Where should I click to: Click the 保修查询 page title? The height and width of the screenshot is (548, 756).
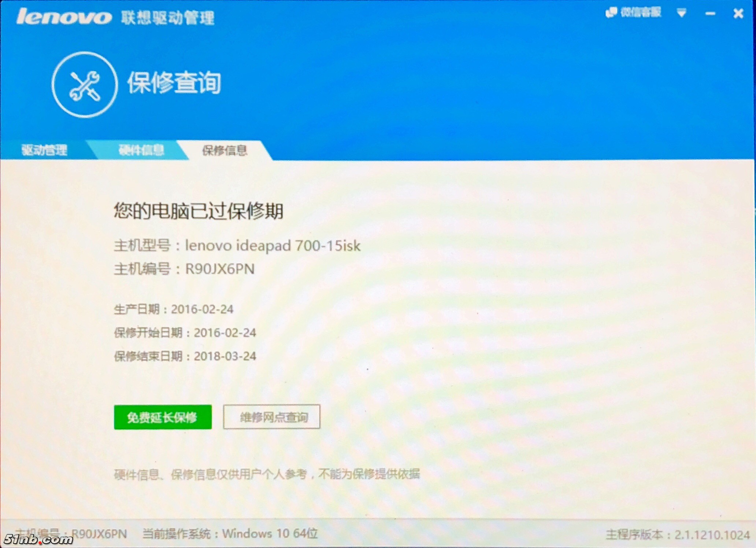(174, 82)
